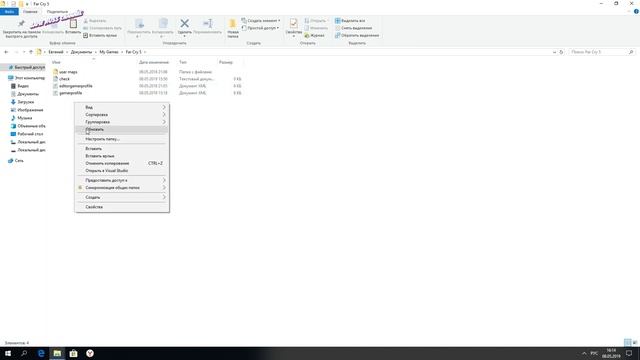Click the red X 'Удалить' icon
640x360 pixels.
(184, 24)
